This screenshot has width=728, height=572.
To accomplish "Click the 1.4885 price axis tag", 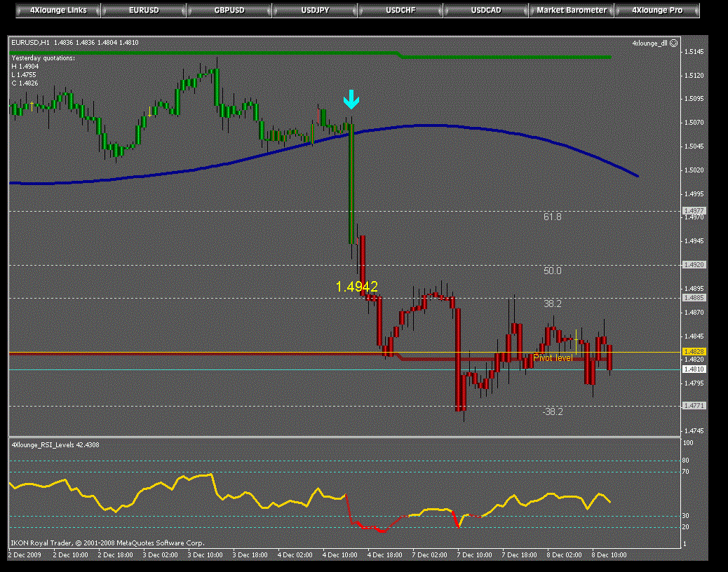I will (694, 297).
